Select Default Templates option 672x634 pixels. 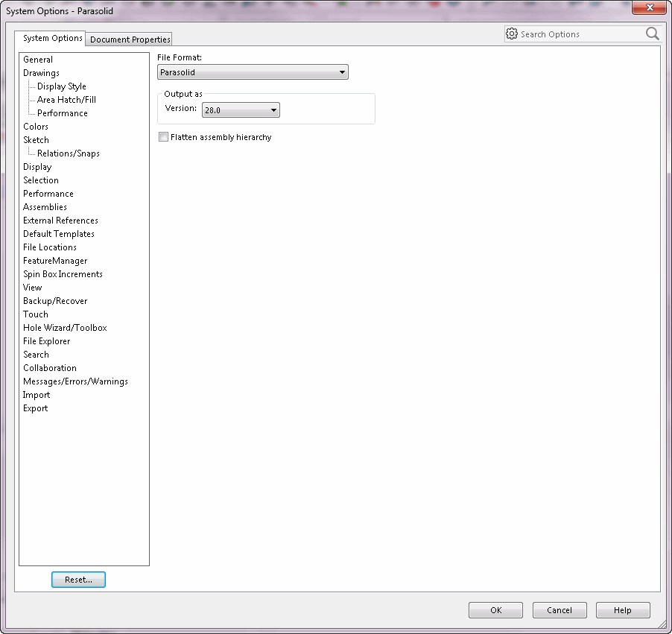tap(59, 234)
